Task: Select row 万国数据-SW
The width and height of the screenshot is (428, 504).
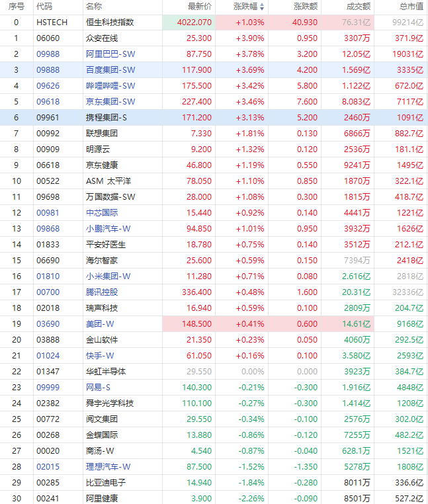Action: click(x=214, y=197)
